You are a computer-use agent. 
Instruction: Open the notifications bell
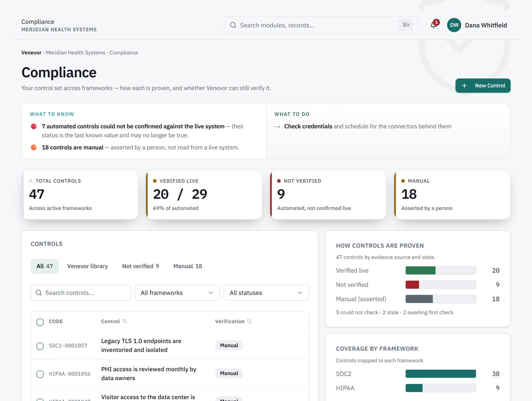tap(434, 25)
